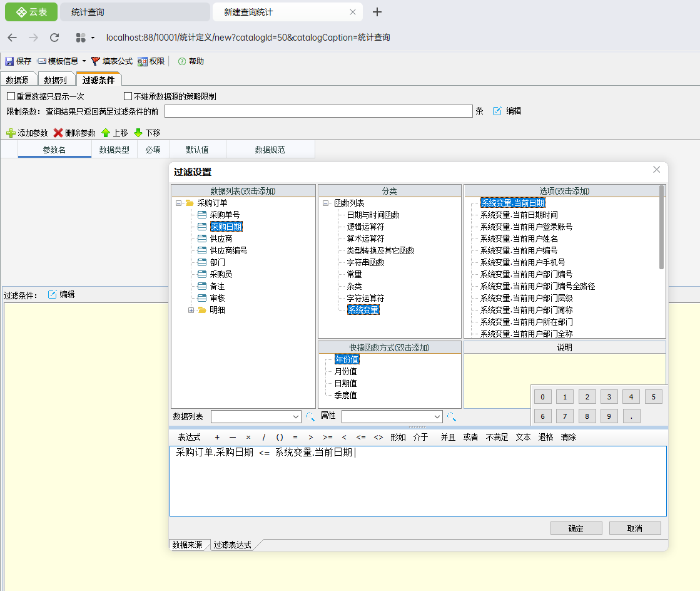This screenshot has width=700, height=591.
Task: Collapse the 函数列表 tree node
Action: coord(326,203)
